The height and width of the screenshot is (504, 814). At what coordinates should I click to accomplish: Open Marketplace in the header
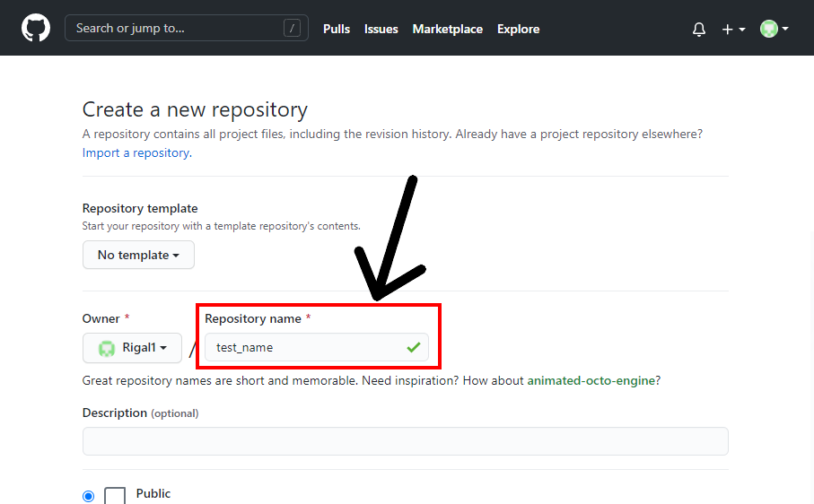(x=448, y=29)
